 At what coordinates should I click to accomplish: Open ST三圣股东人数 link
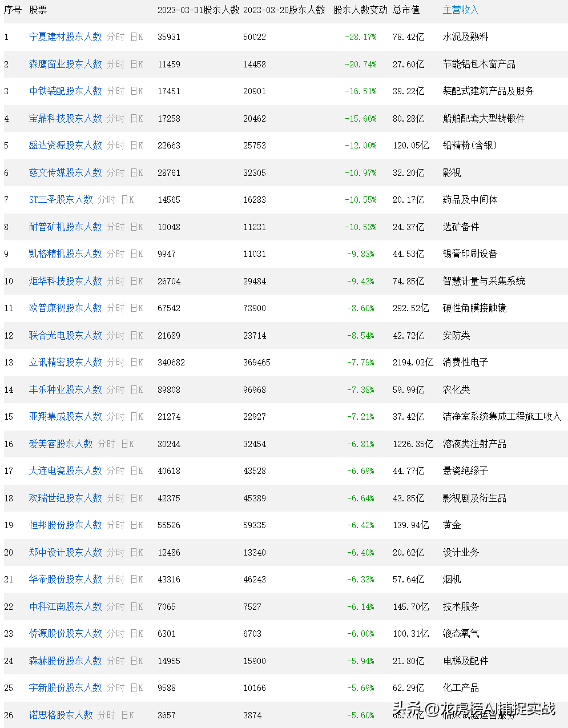click(x=61, y=199)
